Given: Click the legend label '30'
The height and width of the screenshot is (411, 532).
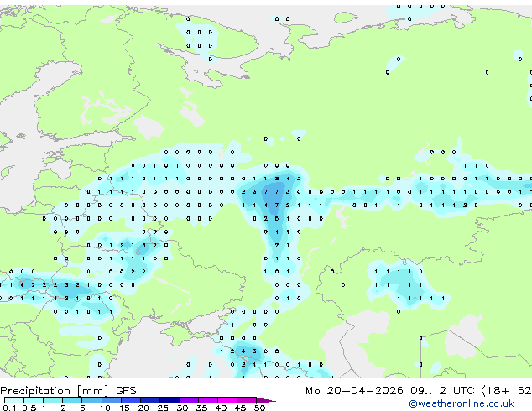Looking at the screenshot, I should coord(182,408).
